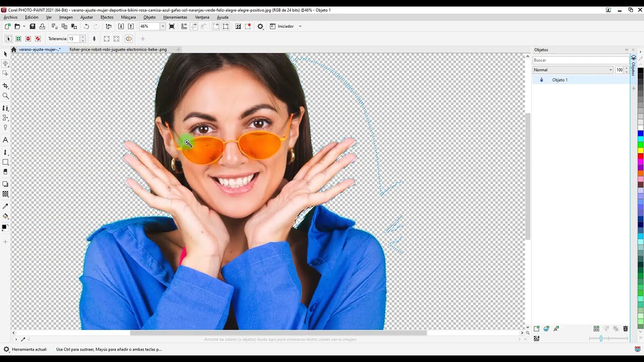The width and height of the screenshot is (644, 362).
Task: Select the Eyedropper tool
Action: pyautogui.click(x=6, y=206)
